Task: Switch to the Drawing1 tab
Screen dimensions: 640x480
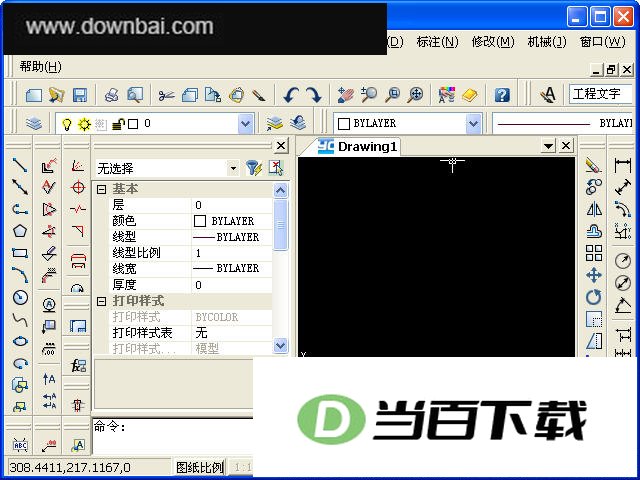Action: (x=358, y=147)
